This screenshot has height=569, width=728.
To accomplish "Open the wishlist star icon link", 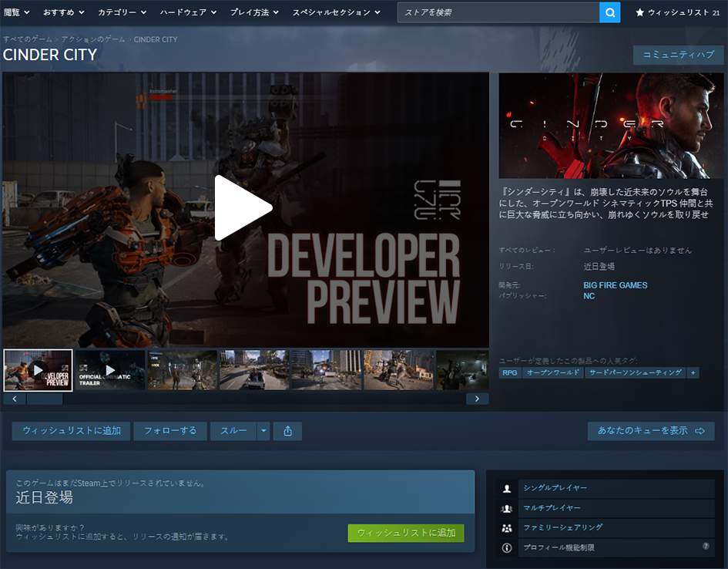I will click(639, 12).
